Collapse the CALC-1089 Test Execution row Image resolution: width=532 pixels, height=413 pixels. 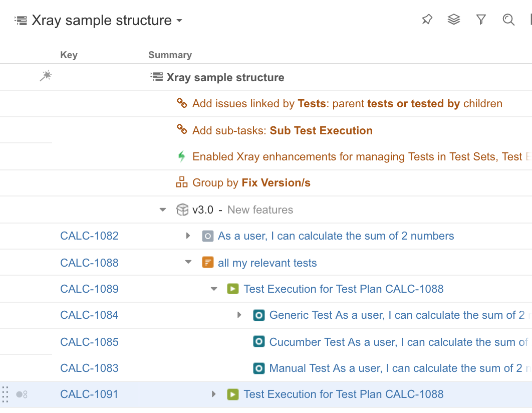tap(214, 289)
